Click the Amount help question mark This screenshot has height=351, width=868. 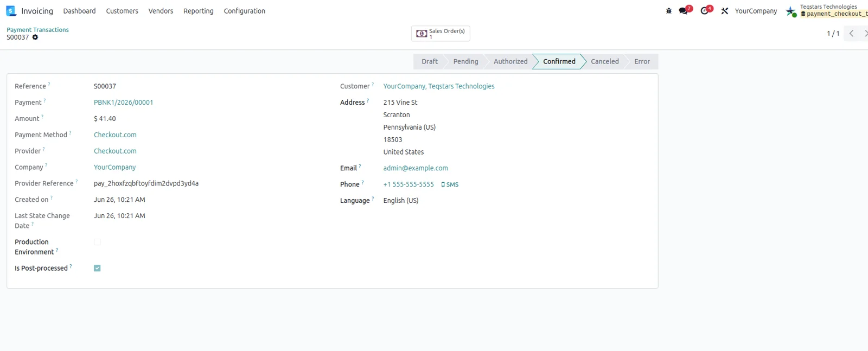click(42, 117)
